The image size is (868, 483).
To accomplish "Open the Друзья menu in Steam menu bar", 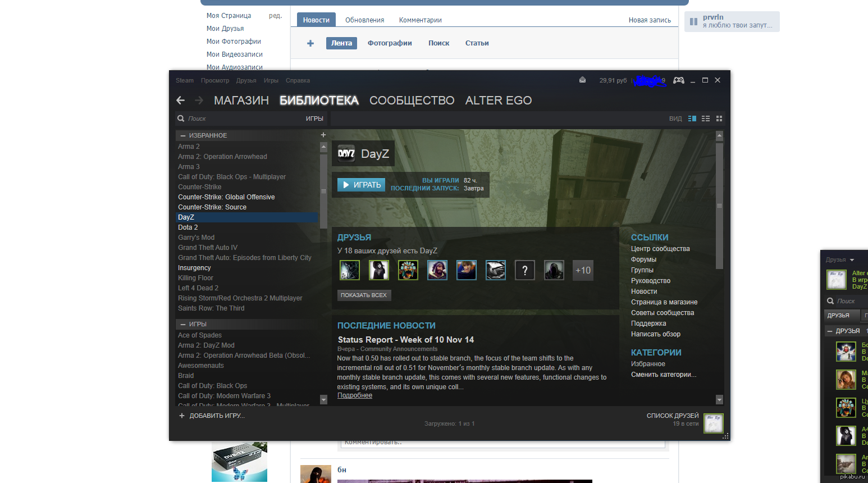I will (x=246, y=80).
